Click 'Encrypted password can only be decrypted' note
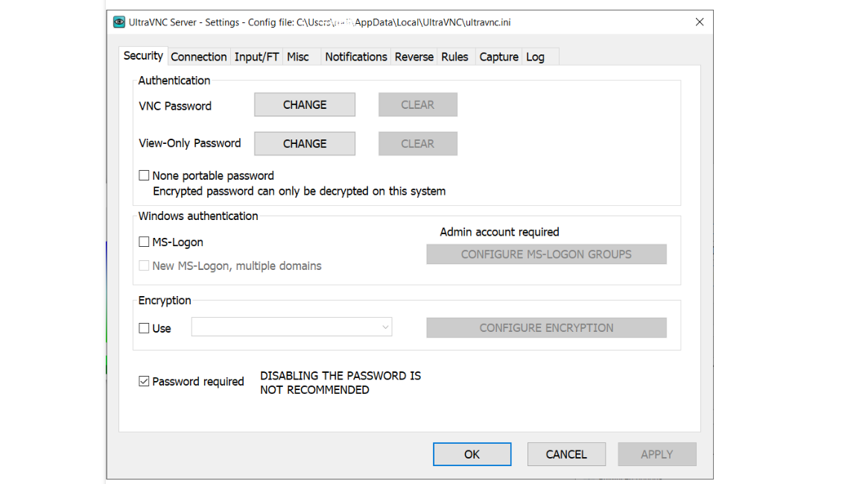This screenshot has height=484, width=868. click(x=299, y=191)
